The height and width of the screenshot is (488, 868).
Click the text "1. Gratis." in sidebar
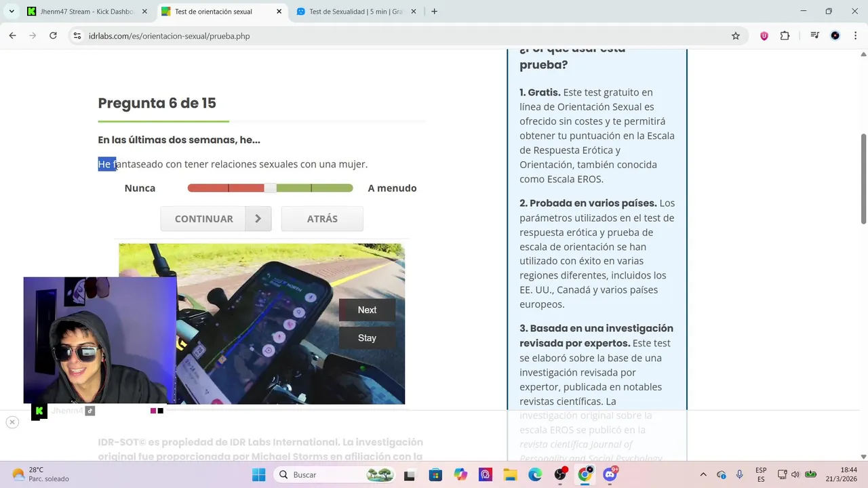(540, 92)
